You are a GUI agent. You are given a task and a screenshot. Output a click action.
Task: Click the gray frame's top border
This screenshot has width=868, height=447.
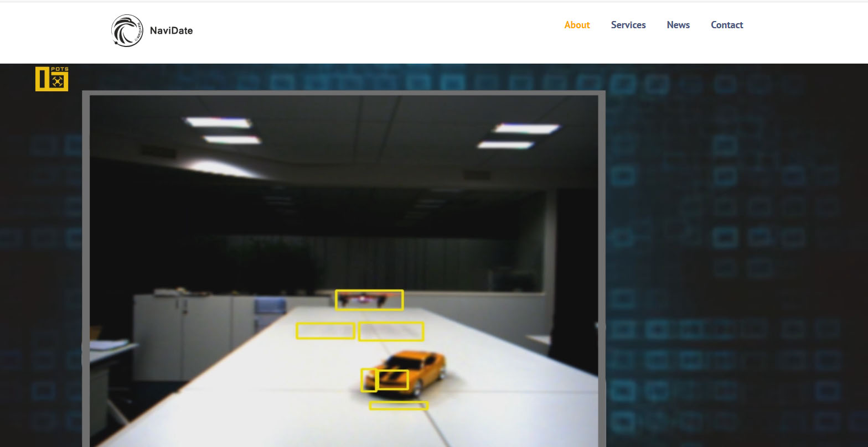click(343, 93)
